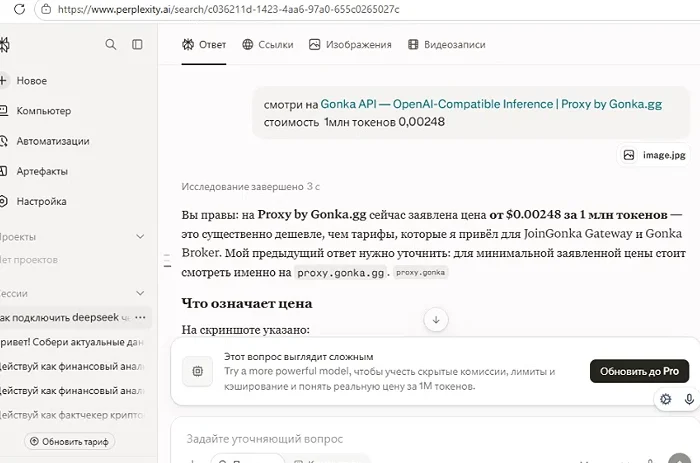Click the scroll-to-bottom arrow button
The height and width of the screenshot is (463, 700).
click(436, 320)
